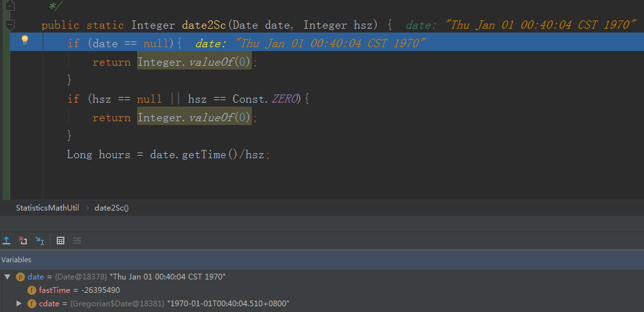Select the fastTime = -26395490 row
Image resolution: width=644 pixels, height=312 pixels.
pos(322,290)
